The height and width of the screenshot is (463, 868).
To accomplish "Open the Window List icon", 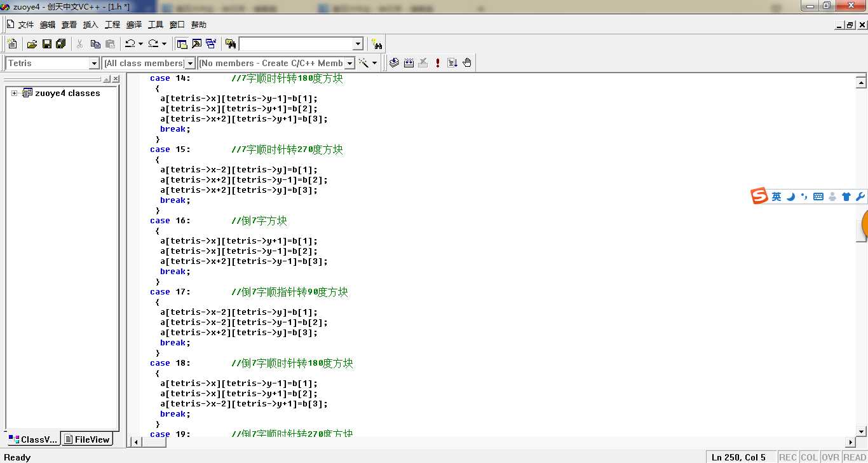I will click(x=211, y=44).
